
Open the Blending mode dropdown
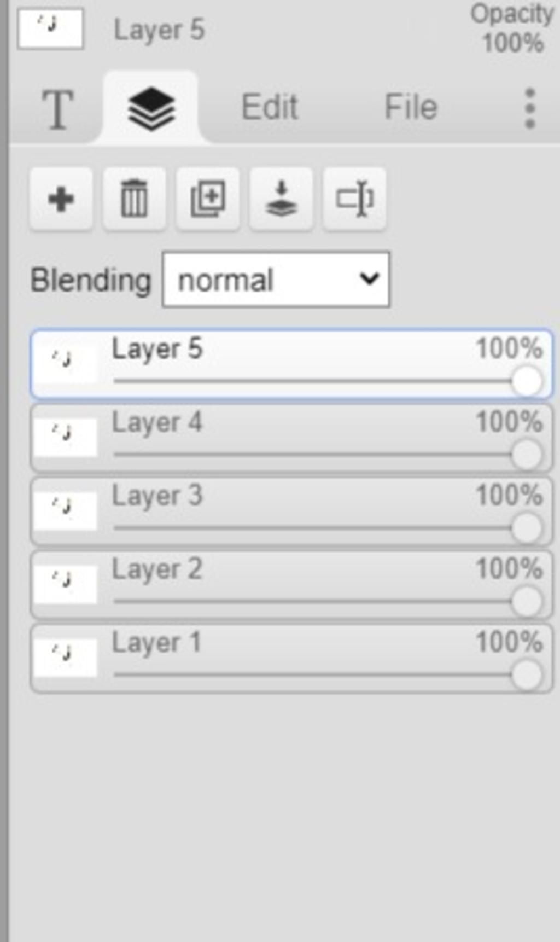(x=276, y=279)
